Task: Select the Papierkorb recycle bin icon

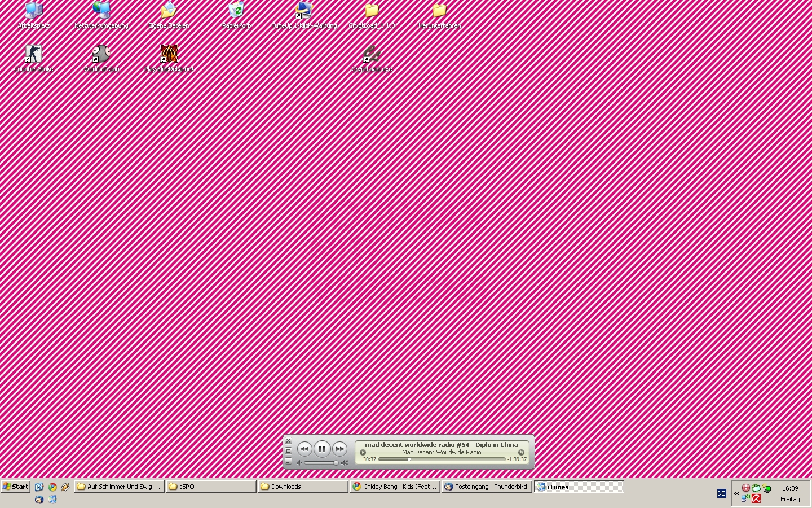Action: 236,11
